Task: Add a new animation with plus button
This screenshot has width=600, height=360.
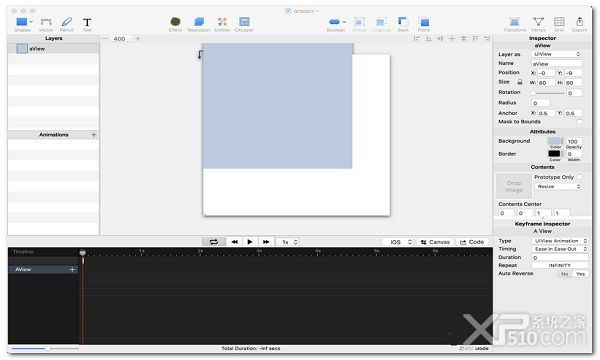Action: (94, 135)
